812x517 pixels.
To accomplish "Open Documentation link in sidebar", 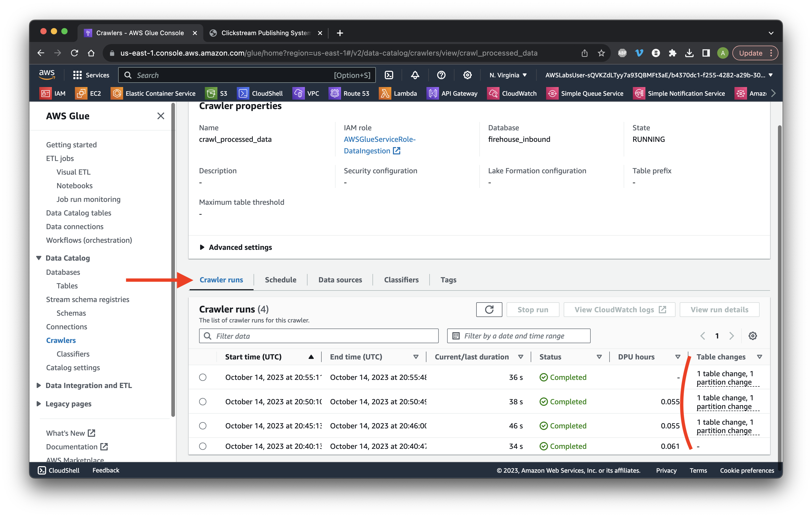I will (77, 446).
